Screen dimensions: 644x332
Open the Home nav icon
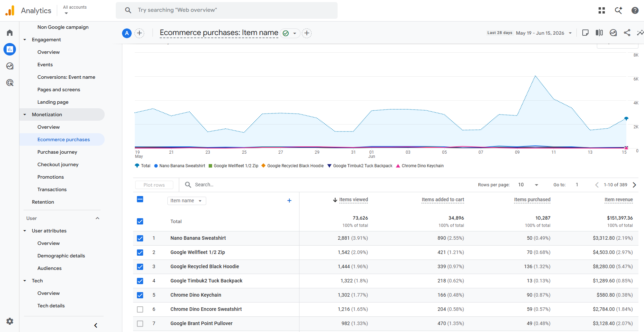[10, 33]
